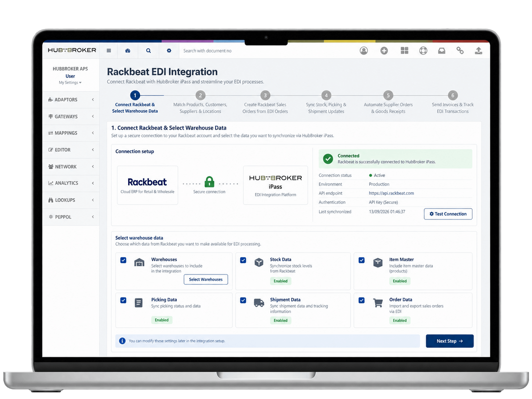Click the Select Warehouses button
This screenshot has width=532, height=399.
pyautogui.click(x=206, y=280)
